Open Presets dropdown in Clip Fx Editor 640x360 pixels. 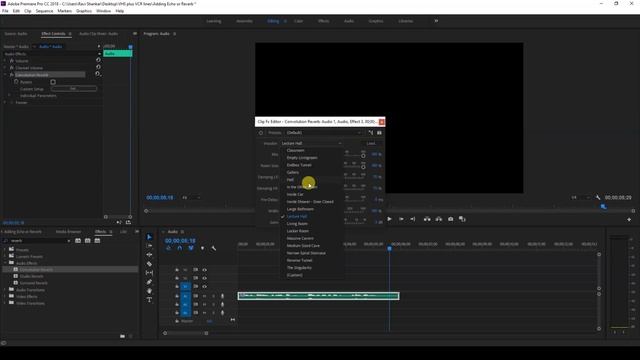[324, 133]
